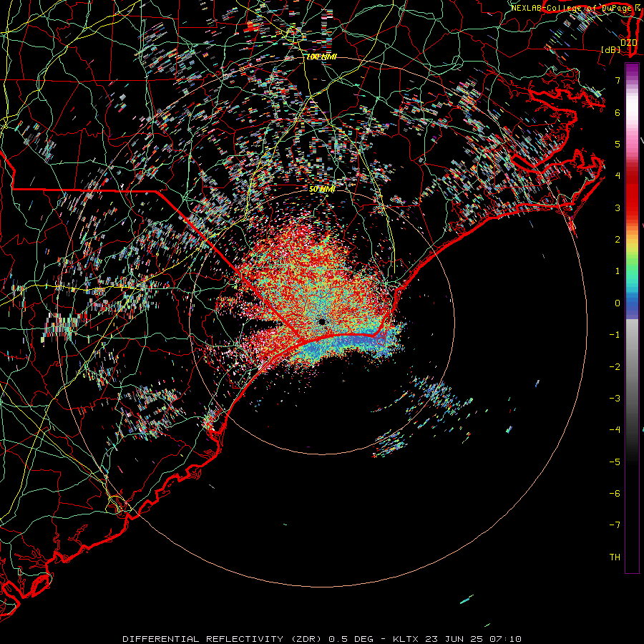Select the 100 NMI range ring label
Screen dimensions: 644x644
pos(321,57)
